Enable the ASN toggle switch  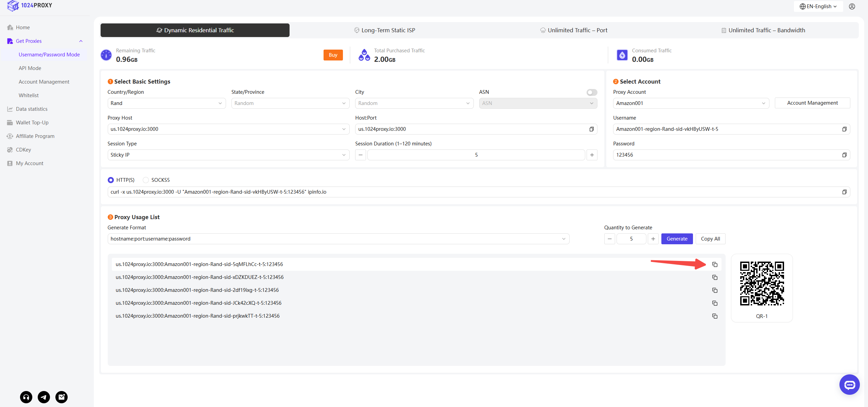[592, 92]
